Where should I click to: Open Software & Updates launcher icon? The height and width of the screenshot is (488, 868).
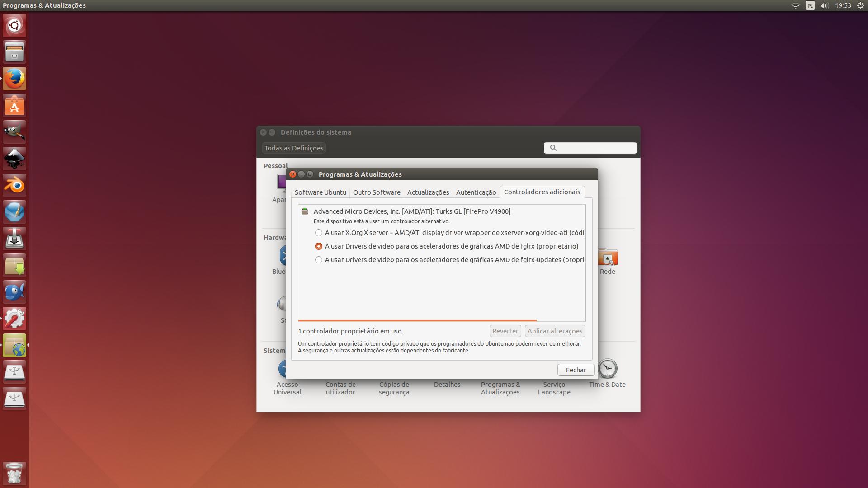click(x=14, y=345)
